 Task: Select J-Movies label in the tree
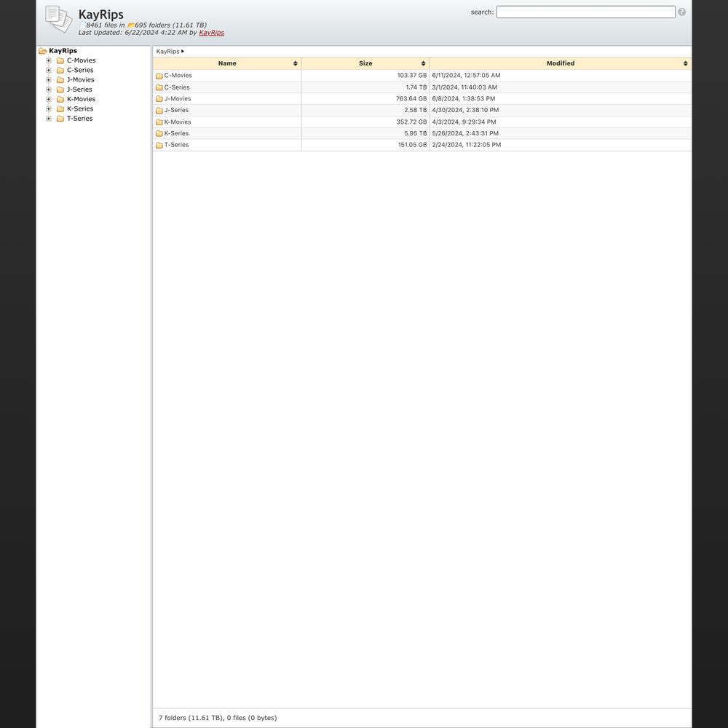80,80
